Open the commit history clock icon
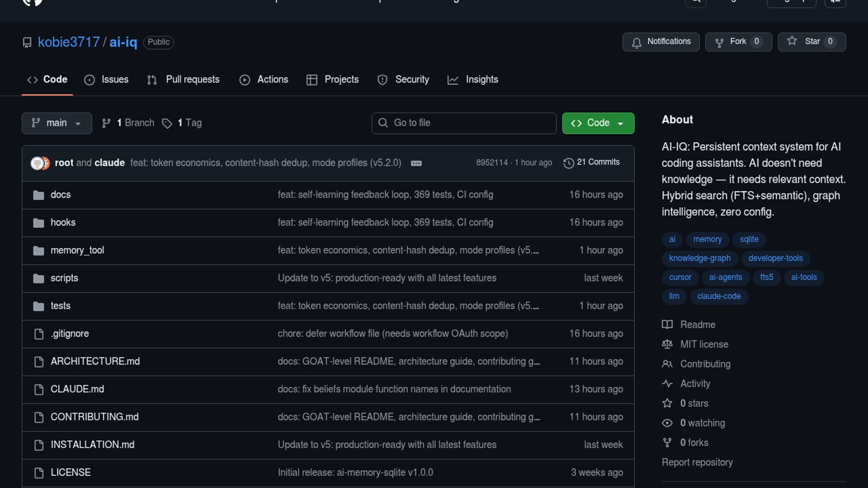The image size is (868, 488). tap(568, 163)
